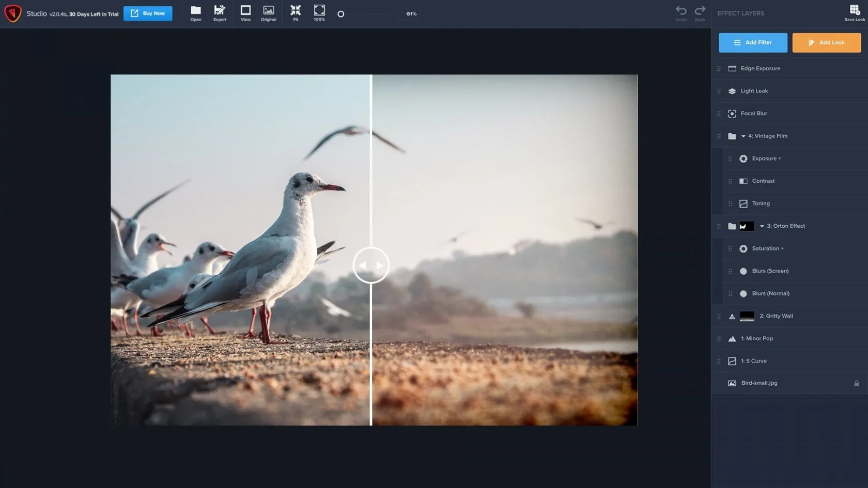Image resolution: width=868 pixels, height=488 pixels.
Task: Click the lock icon on Bird-small.jpg
Action: coord(856,383)
